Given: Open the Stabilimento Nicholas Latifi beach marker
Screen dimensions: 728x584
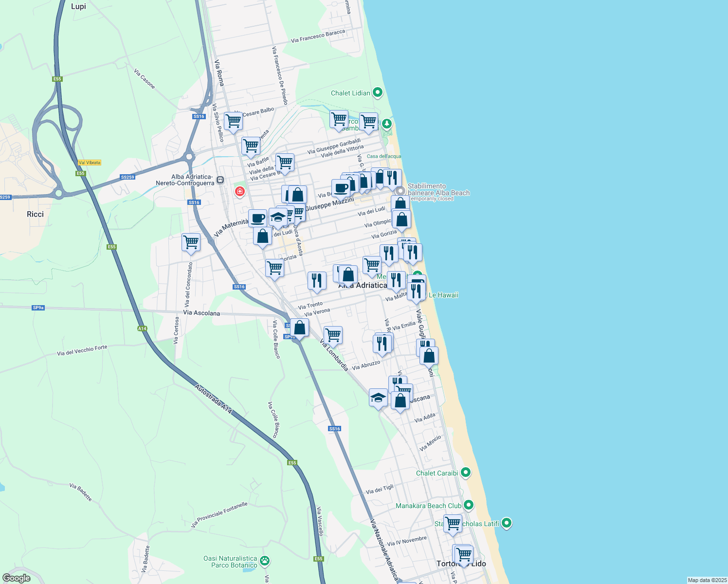Looking at the screenshot, I should pyautogui.click(x=506, y=523).
